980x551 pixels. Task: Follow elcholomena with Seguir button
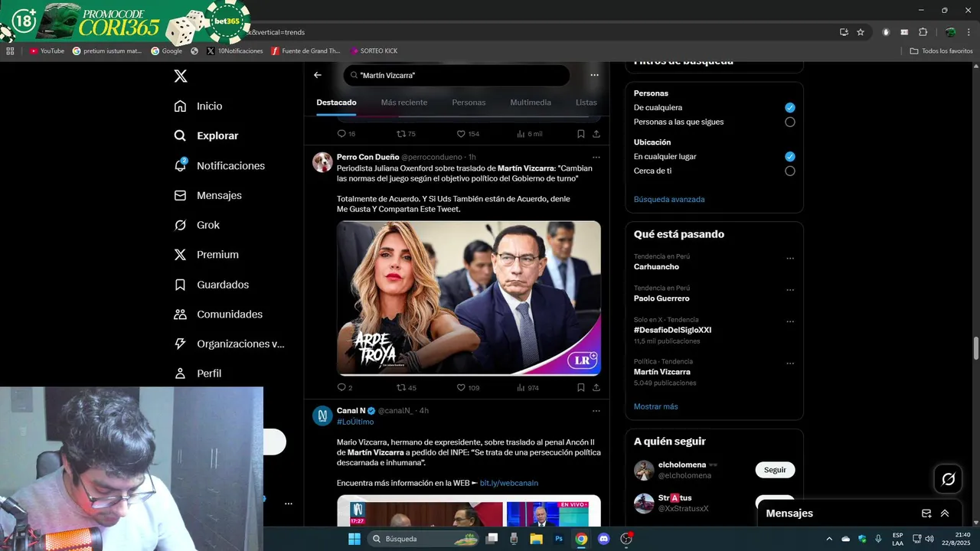(x=775, y=470)
